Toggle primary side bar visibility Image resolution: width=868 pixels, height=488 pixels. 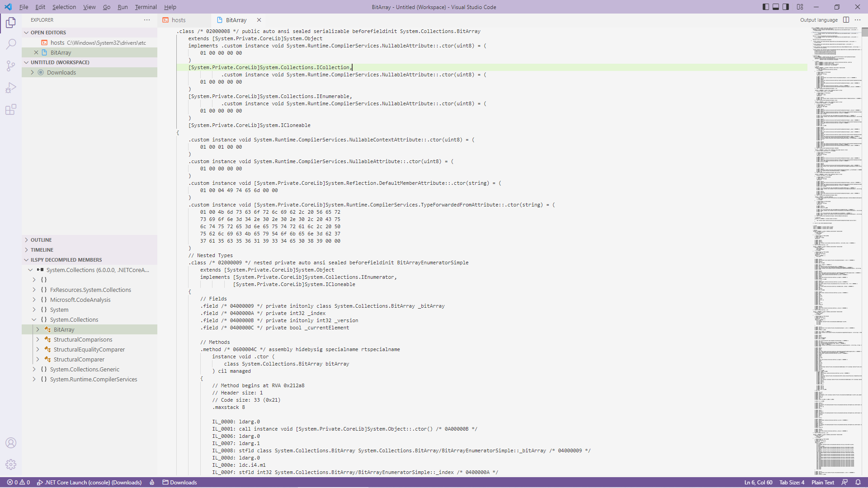[x=766, y=7]
